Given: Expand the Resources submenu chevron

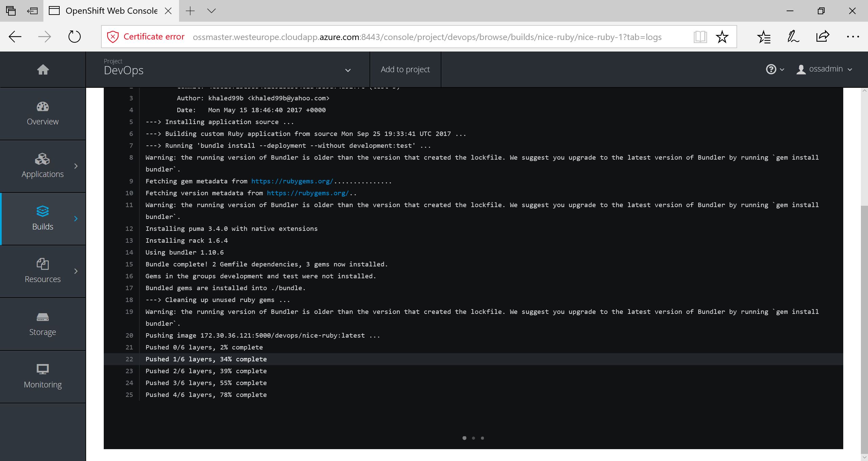Looking at the screenshot, I should coord(76,271).
